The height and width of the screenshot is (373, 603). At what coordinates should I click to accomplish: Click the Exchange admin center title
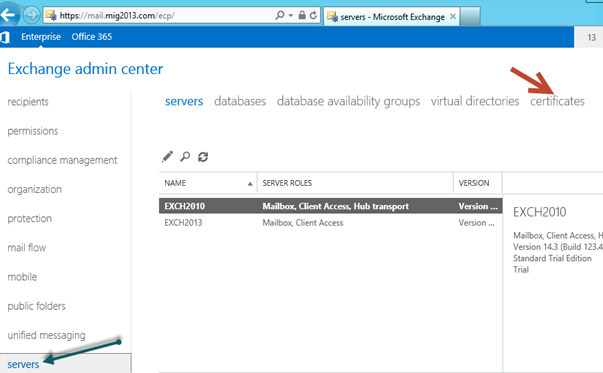tap(85, 69)
